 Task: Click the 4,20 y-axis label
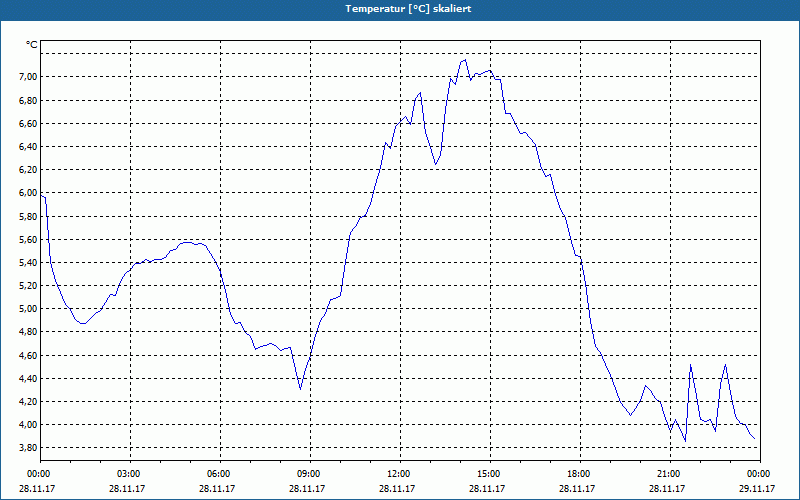(28, 402)
